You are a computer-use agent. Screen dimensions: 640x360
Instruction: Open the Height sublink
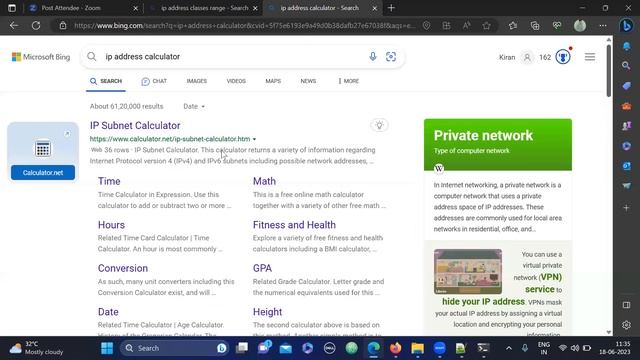tap(267, 312)
